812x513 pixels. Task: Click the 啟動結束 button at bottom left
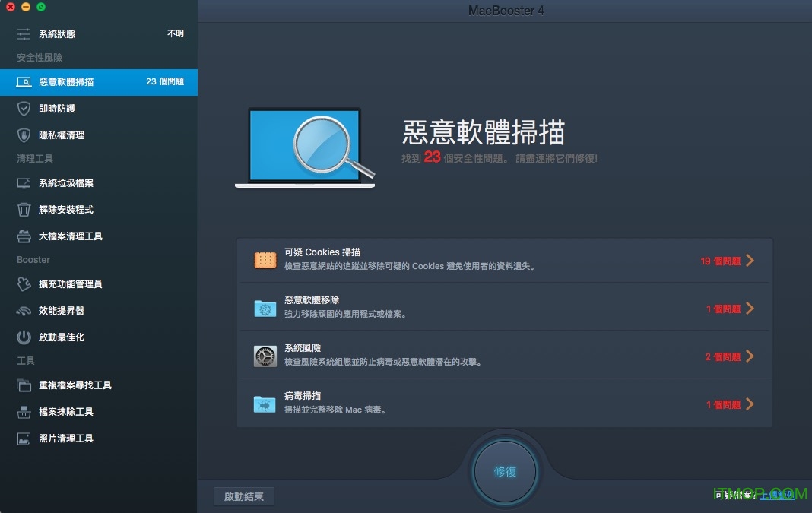(x=243, y=496)
